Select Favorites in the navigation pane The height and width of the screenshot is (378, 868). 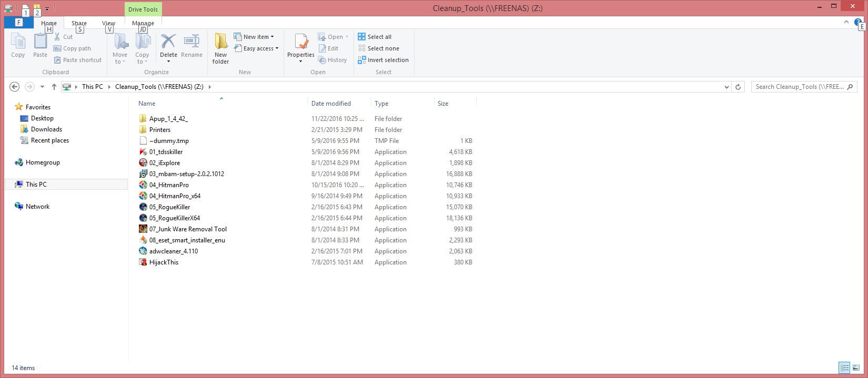(38, 107)
